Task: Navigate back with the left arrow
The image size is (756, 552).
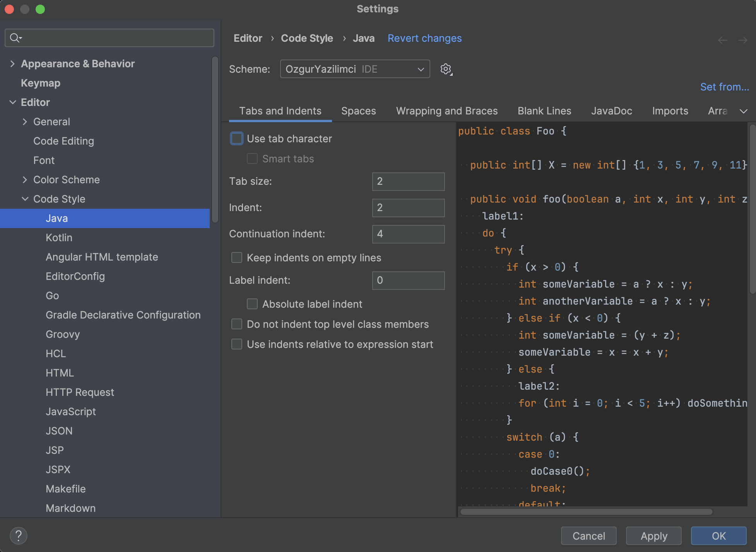Action: tap(722, 40)
